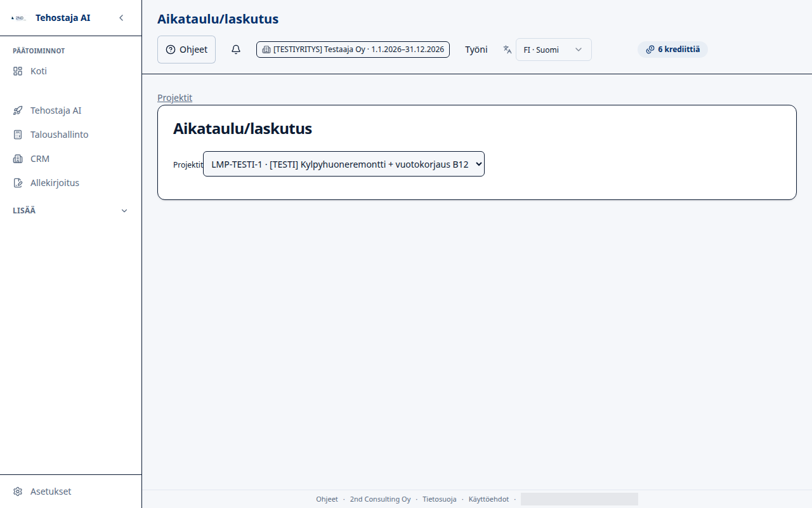The height and width of the screenshot is (508, 812).
Task: Go to Taloushallinto section
Action: [x=70, y=135]
